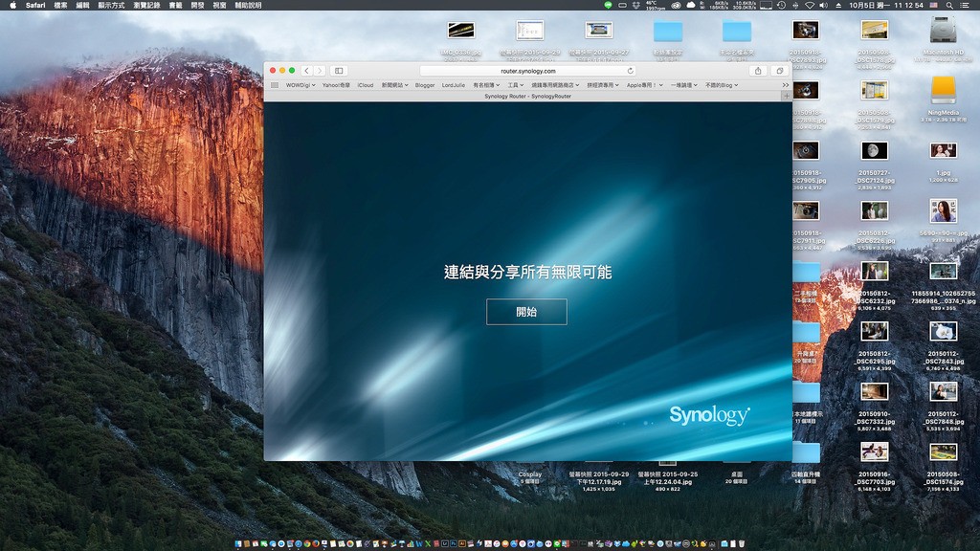This screenshot has width=980, height=551.
Task: Reload the router.synology.com page
Action: coord(631,71)
